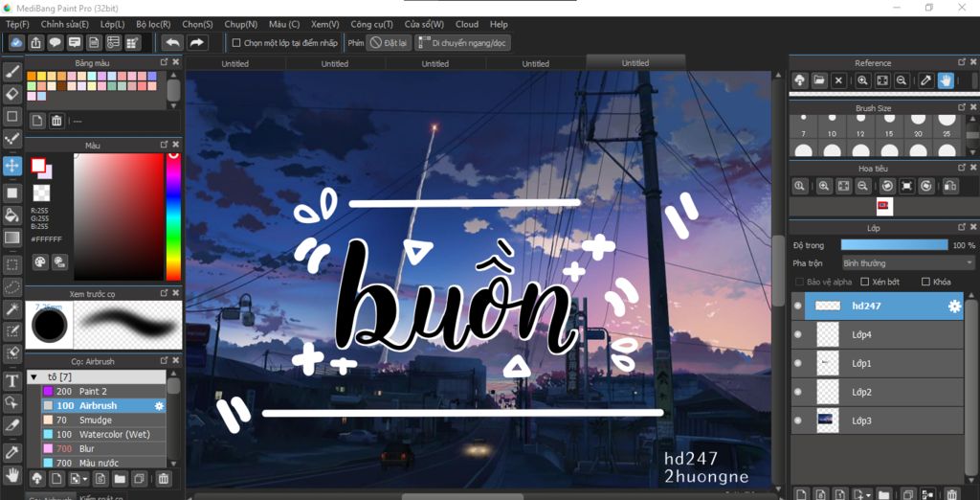Image resolution: width=980 pixels, height=500 pixels.
Task: Collapse the 'tô [7]' brush group
Action: [33, 376]
